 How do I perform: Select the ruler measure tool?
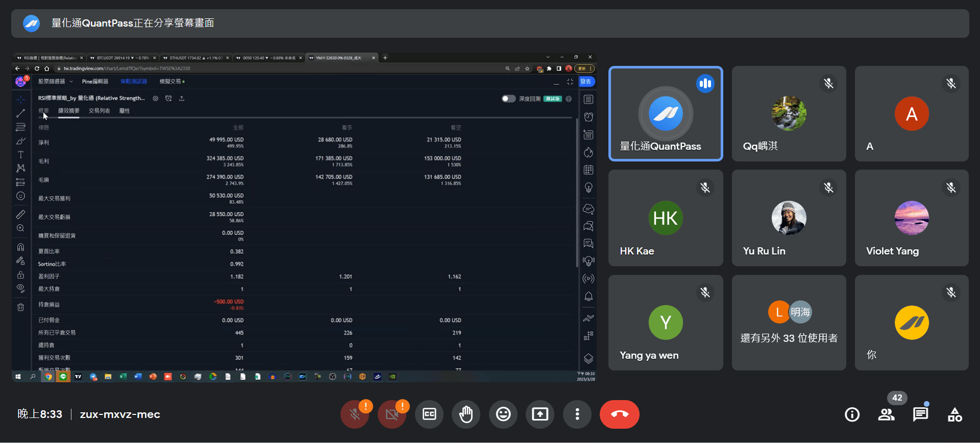coord(20,215)
